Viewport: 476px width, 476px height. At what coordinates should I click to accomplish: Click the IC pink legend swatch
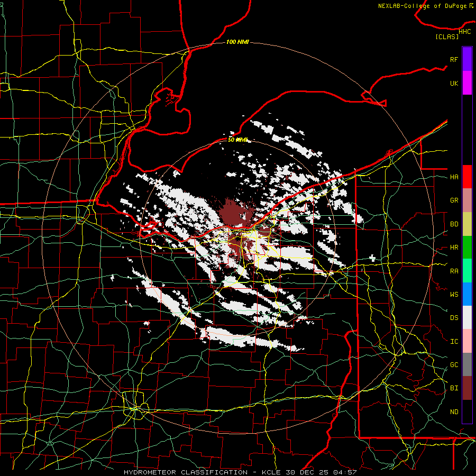click(x=467, y=341)
